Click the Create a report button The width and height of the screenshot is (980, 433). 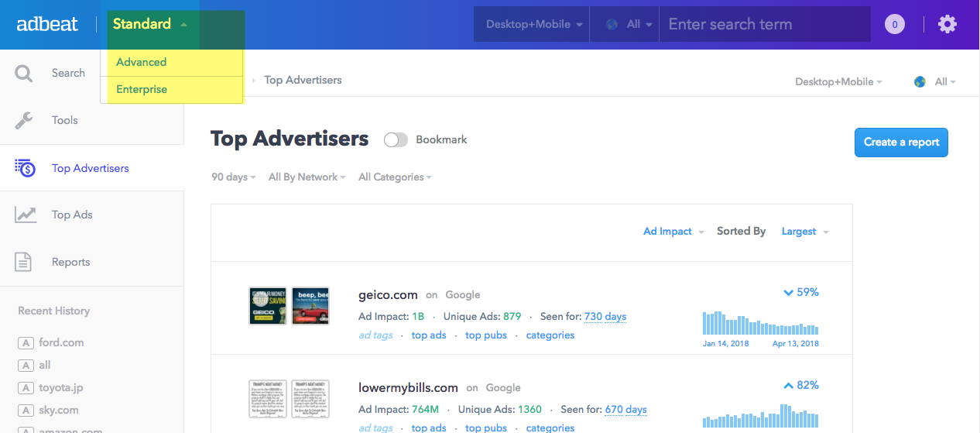(x=901, y=143)
